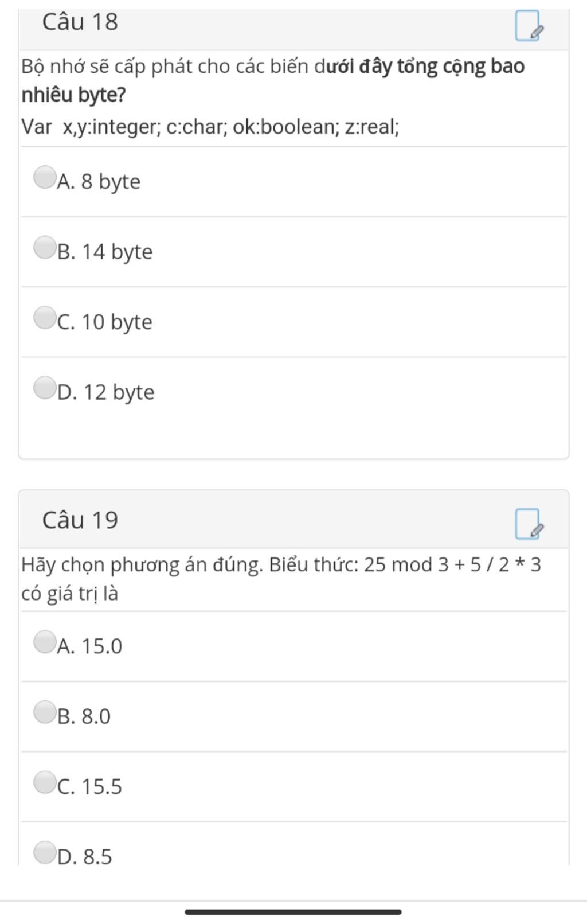Select answer A. 8 byte
This screenshot has width=587, height=924.
pyautogui.click(x=44, y=177)
